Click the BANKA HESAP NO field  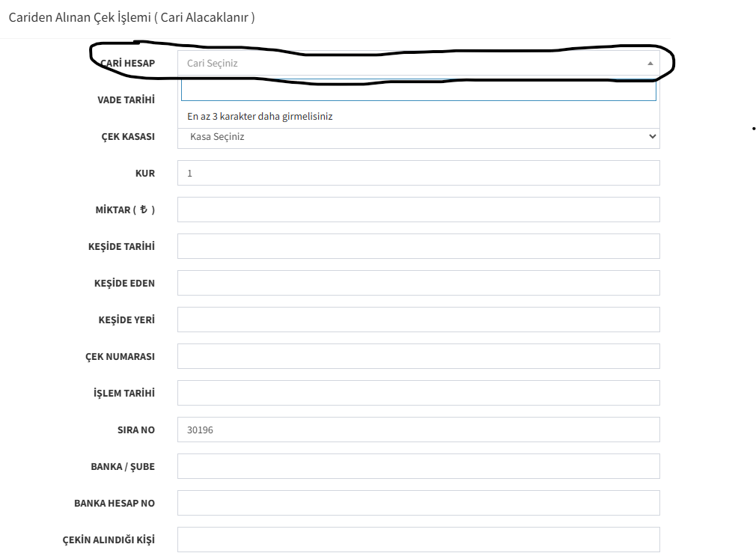(418, 503)
